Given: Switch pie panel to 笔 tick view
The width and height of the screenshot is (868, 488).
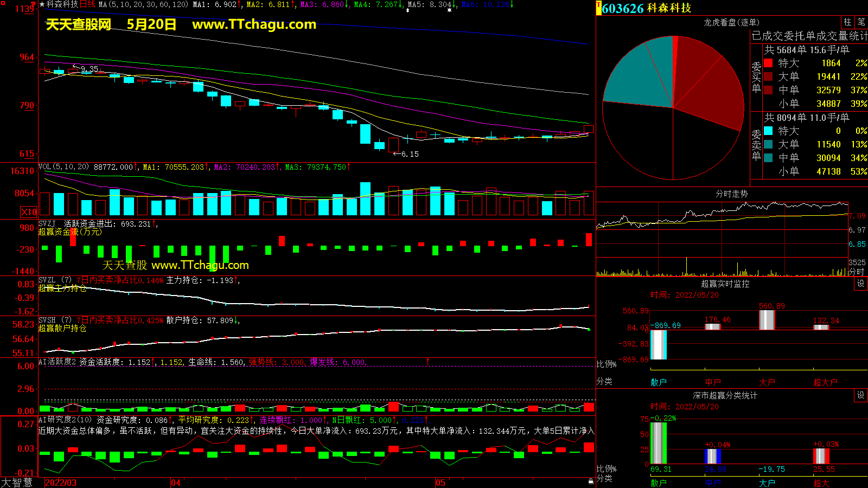Looking at the screenshot, I should pyautogui.click(x=861, y=22).
